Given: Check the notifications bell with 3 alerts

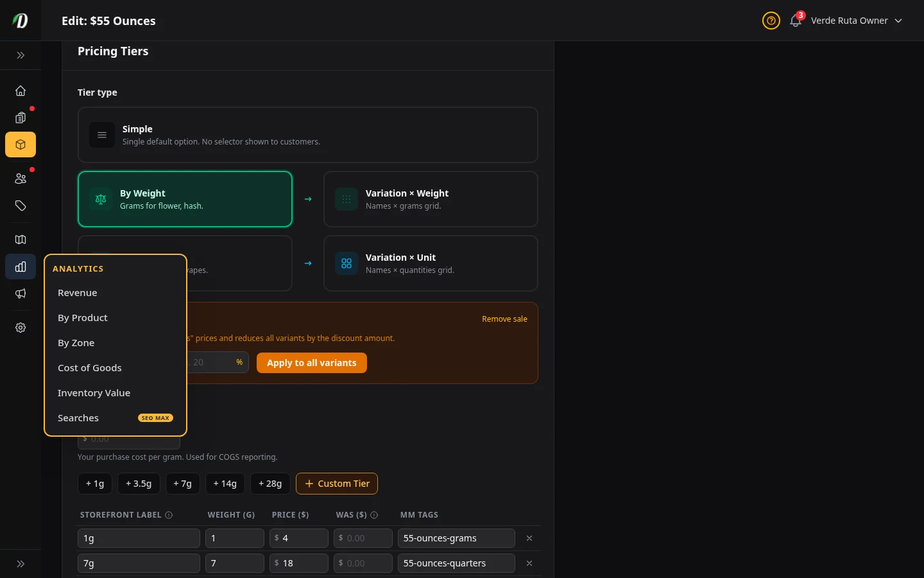Looking at the screenshot, I should [795, 21].
